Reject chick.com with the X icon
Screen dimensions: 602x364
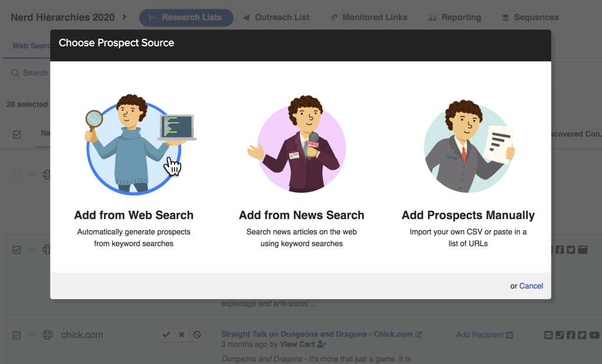[182, 335]
